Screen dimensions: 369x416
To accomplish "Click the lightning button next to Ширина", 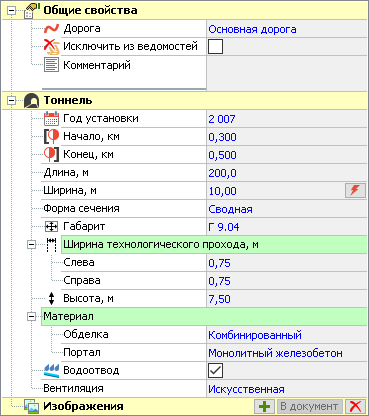I will click(355, 191).
